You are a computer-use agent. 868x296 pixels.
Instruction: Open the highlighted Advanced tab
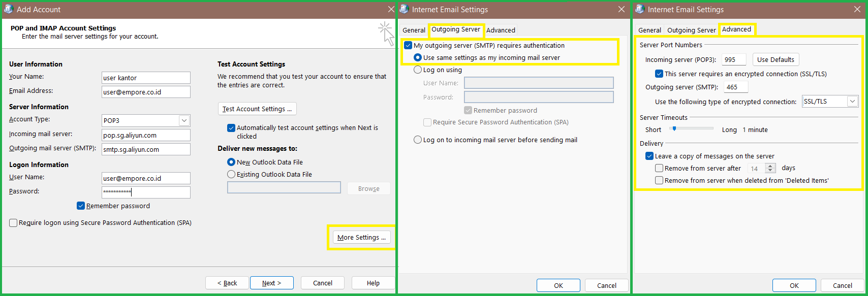click(736, 29)
